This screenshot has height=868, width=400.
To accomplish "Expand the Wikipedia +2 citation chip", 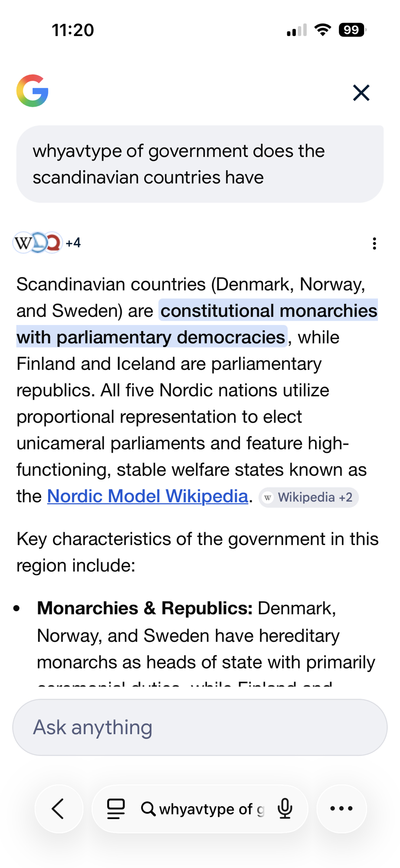I will [309, 497].
